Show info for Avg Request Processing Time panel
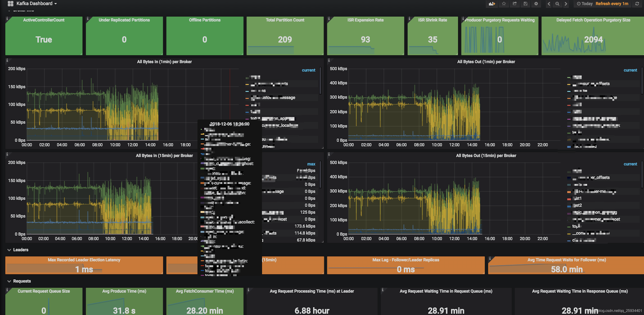 (x=248, y=289)
